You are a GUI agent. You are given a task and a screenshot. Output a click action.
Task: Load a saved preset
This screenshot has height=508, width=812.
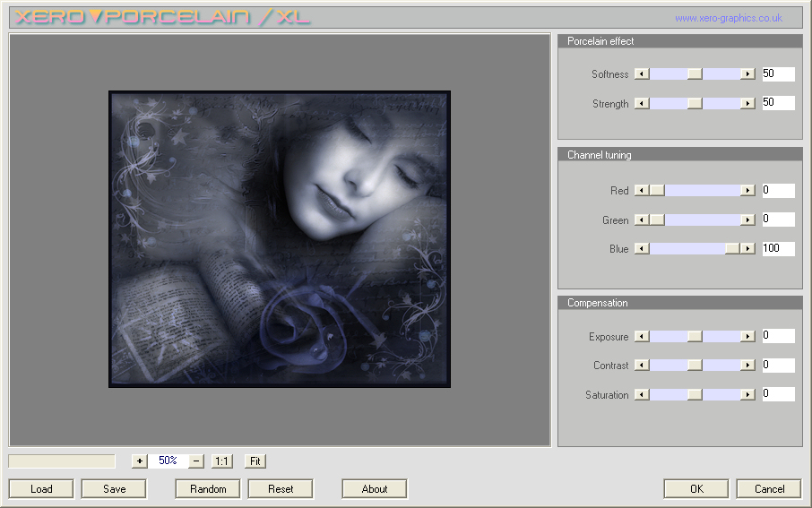click(x=41, y=489)
